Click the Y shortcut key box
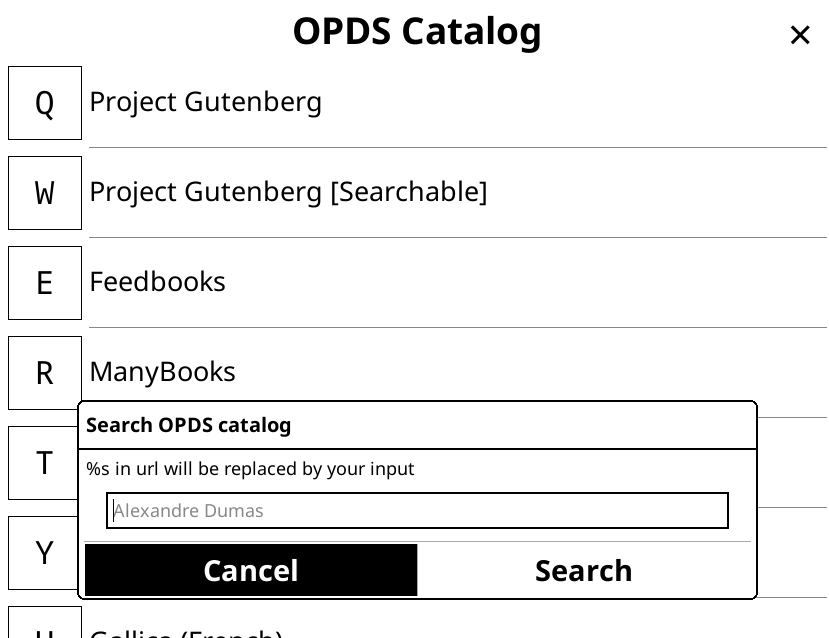The image size is (829, 638). (44, 552)
